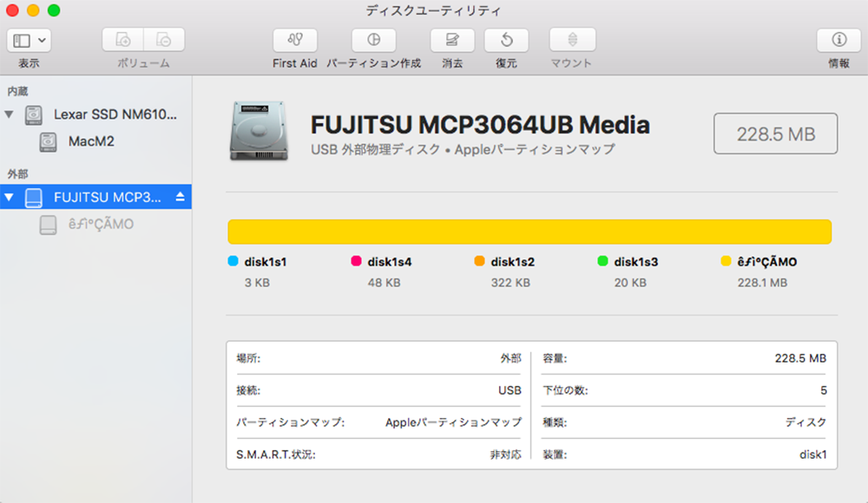Click the ディスクユーティリティ window title
The width and height of the screenshot is (868, 503).
(433, 10)
